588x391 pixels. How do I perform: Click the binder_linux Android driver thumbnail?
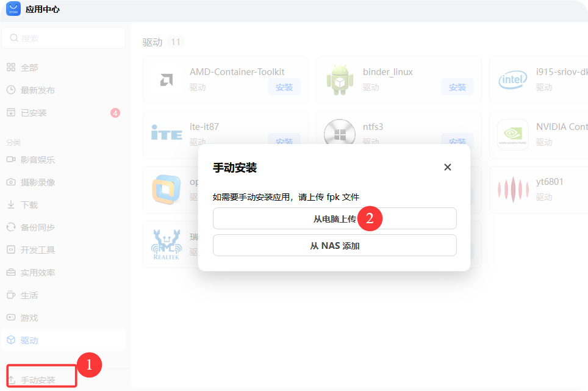[x=339, y=79]
